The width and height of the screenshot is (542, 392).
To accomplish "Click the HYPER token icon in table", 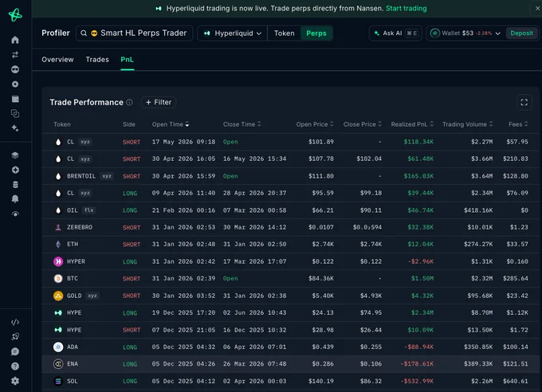I will click(x=58, y=261).
